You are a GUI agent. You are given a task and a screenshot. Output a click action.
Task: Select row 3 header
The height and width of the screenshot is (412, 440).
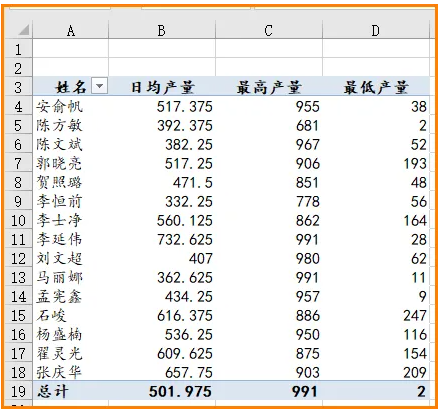pyautogui.click(x=18, y=87)
